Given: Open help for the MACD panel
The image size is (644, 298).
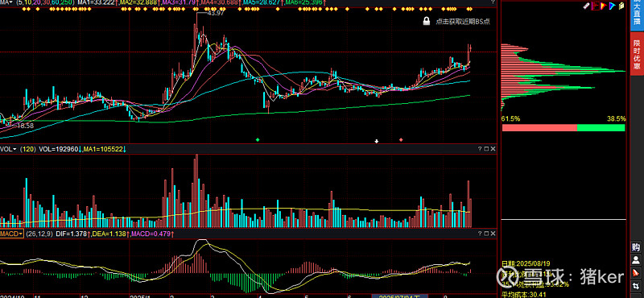Looking at the screenshot, I should [x=480, y=234].
